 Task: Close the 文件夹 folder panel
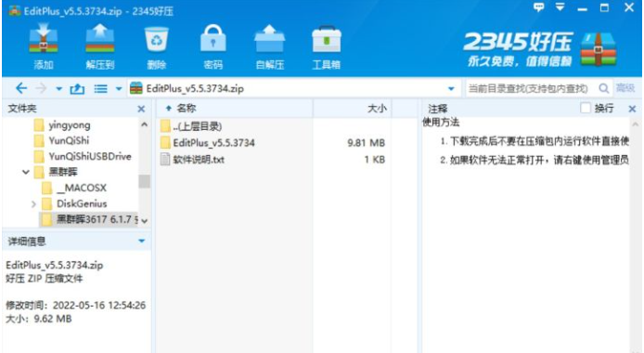coord(141,109)
